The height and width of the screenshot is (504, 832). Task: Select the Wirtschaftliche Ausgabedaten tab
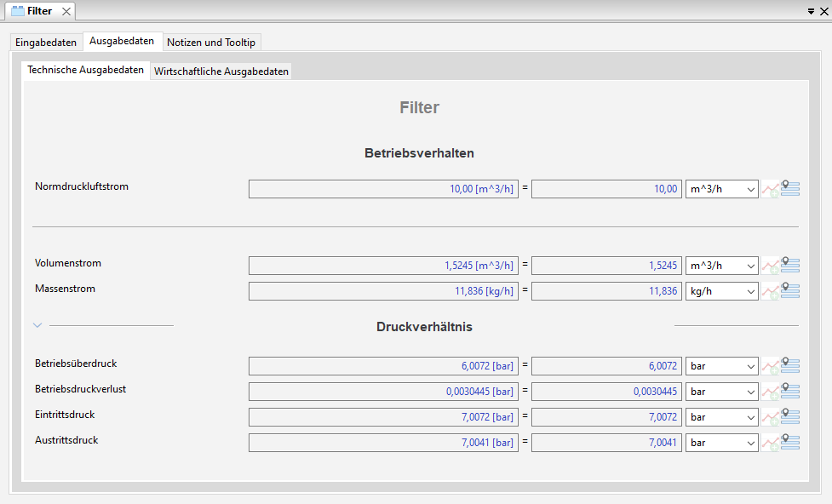221,72
